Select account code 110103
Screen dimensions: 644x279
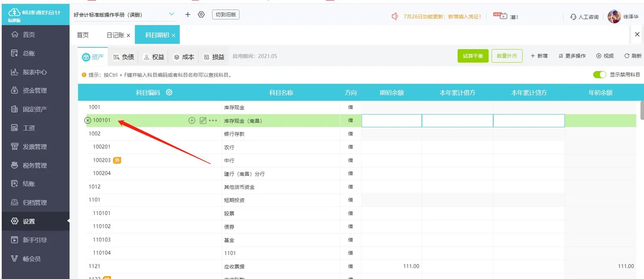[x=102, y=239]
